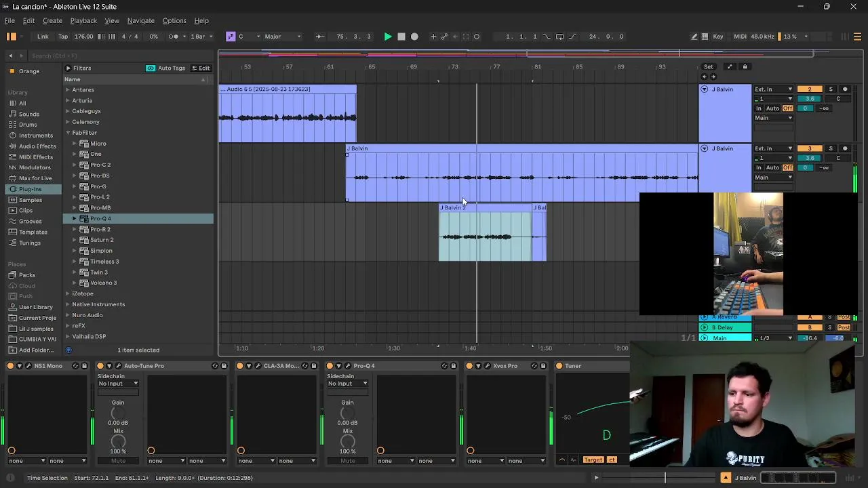Toggle the Link button

point(43,37)
